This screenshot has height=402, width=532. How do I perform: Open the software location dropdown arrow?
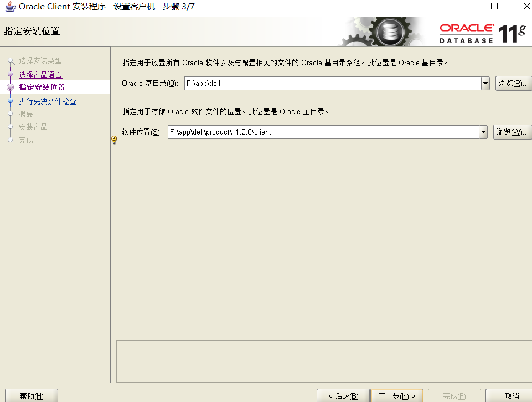[x=483, y=132]
